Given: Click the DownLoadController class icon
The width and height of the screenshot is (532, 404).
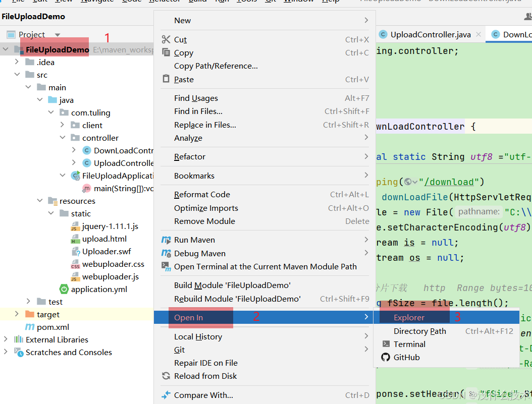Looking at the screenshot, I should point(87,150).
